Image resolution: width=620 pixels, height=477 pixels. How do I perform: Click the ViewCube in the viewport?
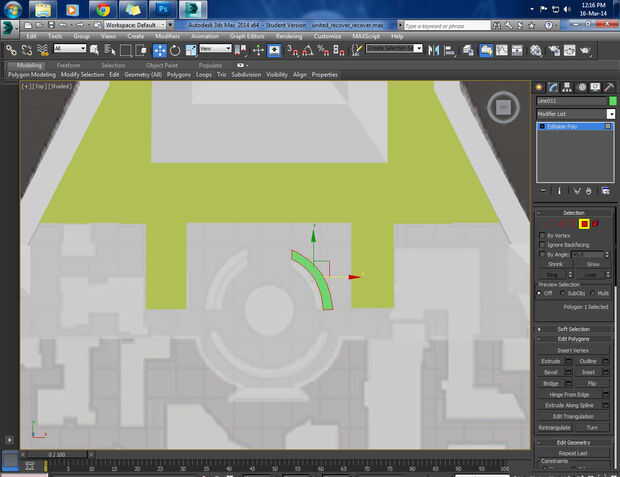(503, 107)
